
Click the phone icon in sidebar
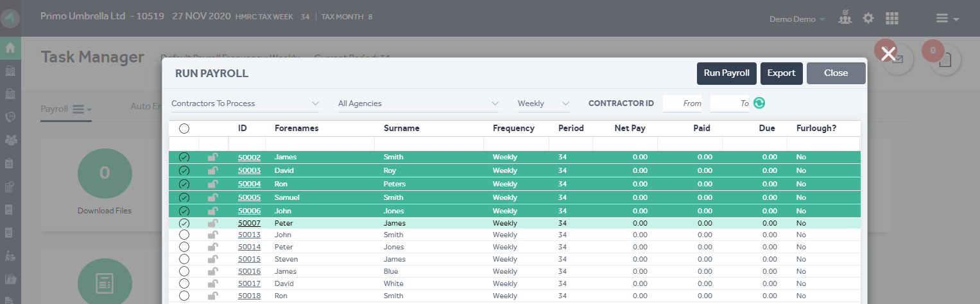click(10, 116)
